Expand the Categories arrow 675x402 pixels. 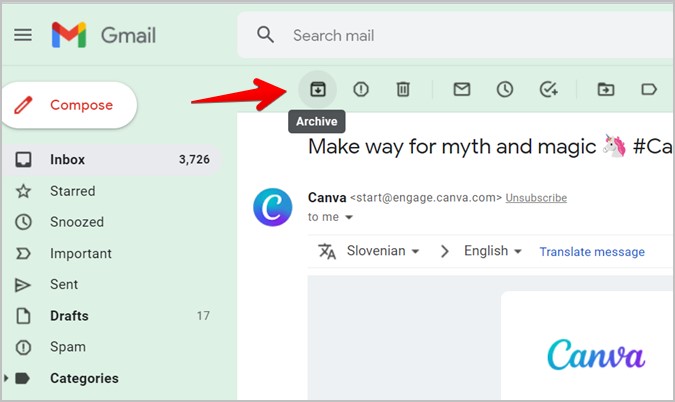point(6,378)
